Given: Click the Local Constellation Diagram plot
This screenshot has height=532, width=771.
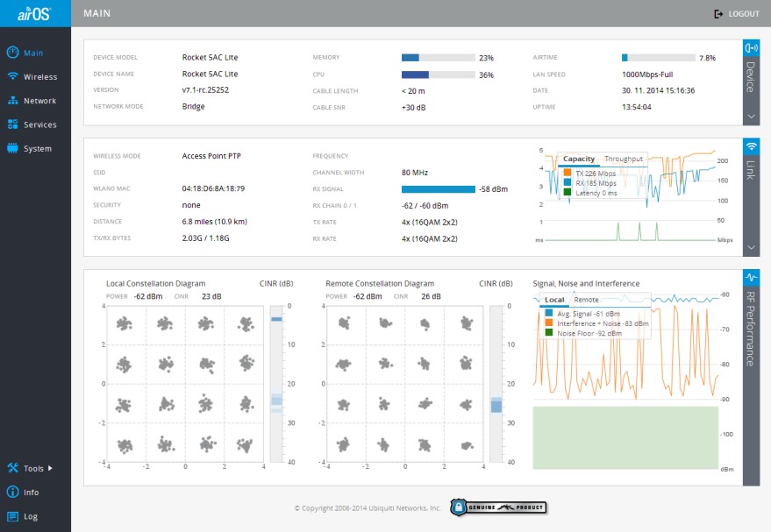Looking at the screenshot, I should (185, 384).
